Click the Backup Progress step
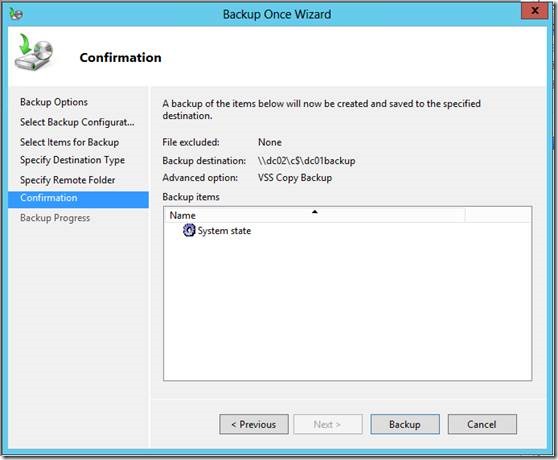The height and width of the screenshot is (460, 558). [55, 218]
